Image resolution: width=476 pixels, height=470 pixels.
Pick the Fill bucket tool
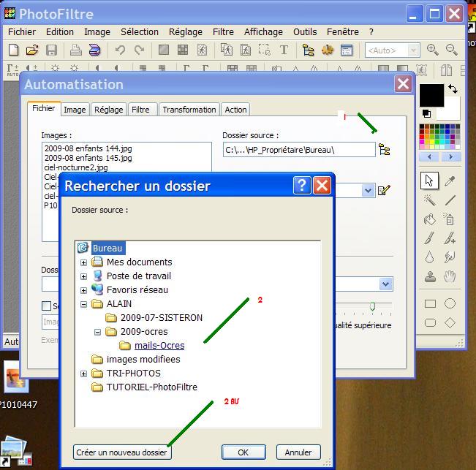(x=431, y=219)
